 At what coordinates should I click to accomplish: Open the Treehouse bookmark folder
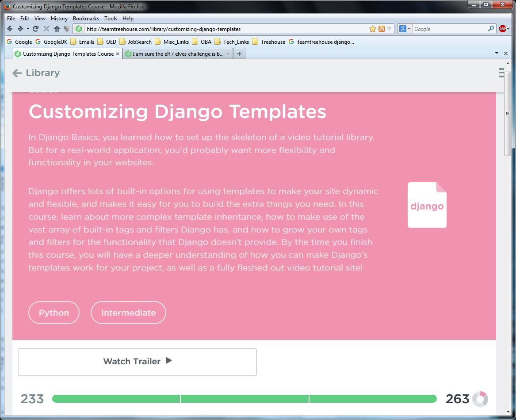[x=269, y=42]
